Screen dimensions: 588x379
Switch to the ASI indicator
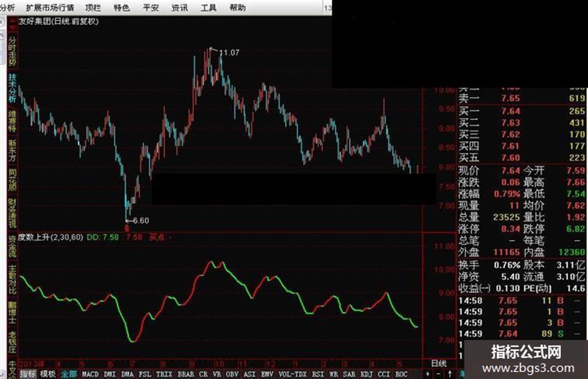250,374
